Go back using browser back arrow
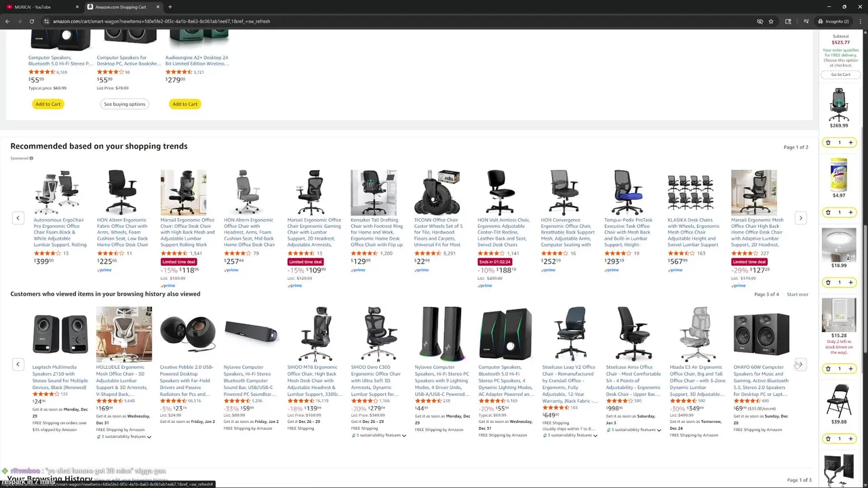868x488 pixels. click(7, 21)
